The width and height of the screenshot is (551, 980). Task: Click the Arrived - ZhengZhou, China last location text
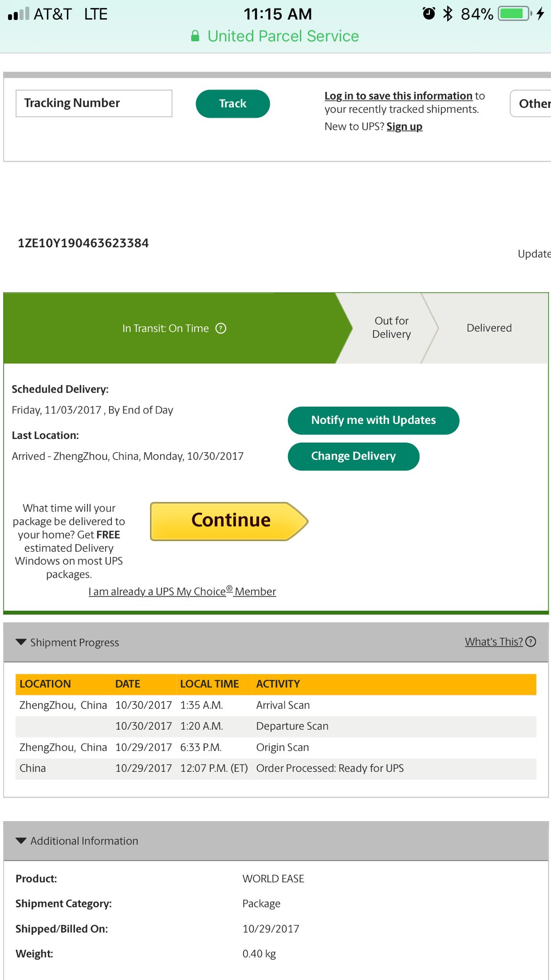(128, 456)
